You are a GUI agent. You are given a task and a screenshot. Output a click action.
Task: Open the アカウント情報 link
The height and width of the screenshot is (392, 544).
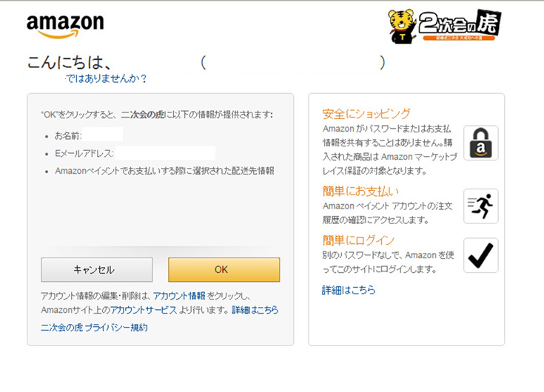(179, 295)
